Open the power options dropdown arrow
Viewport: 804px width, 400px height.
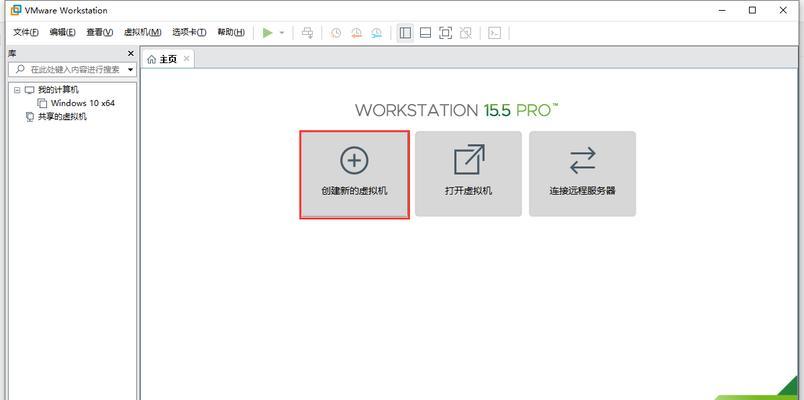[282, 33]
